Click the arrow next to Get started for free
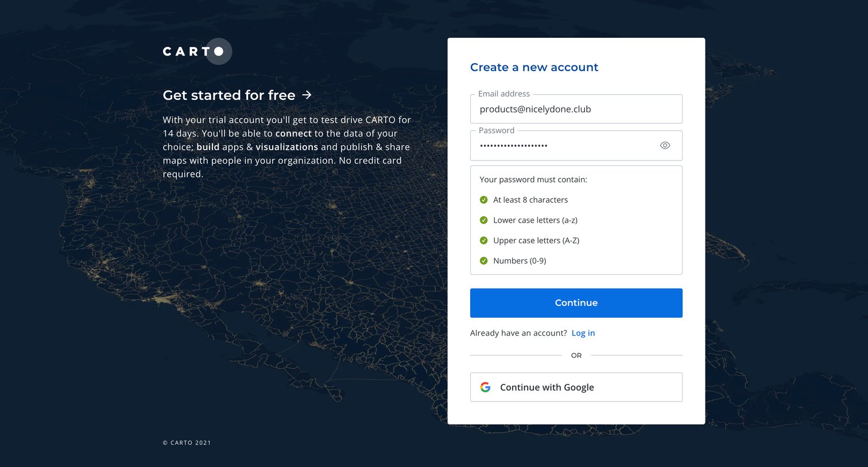The height and width of the screenshot is (467, 868). (x=307, y=95)
